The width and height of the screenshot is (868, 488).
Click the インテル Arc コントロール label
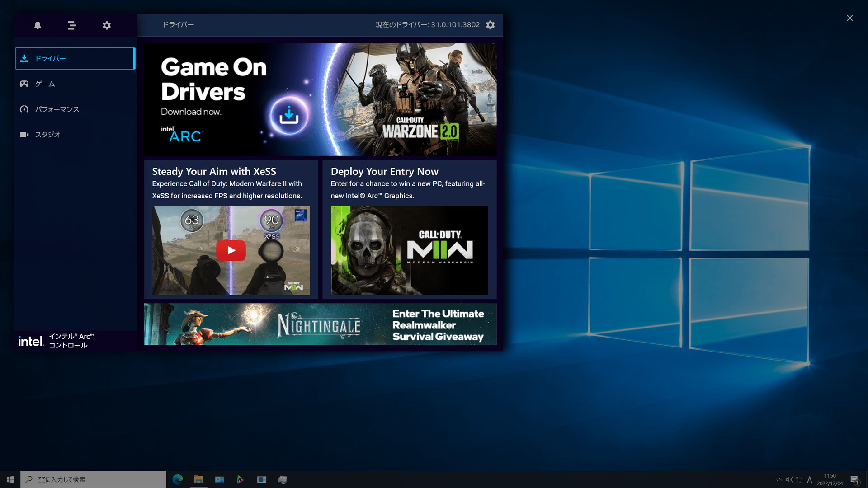(71, 341)
